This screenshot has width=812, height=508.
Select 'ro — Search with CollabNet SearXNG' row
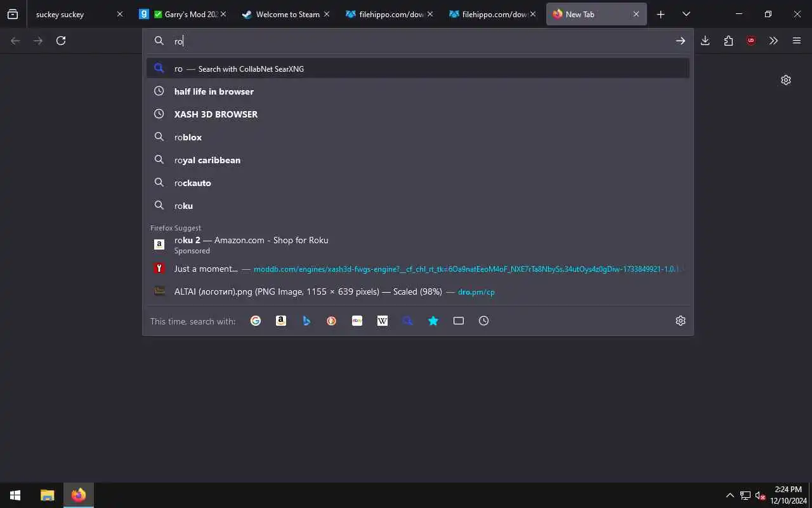pos(418,69)
